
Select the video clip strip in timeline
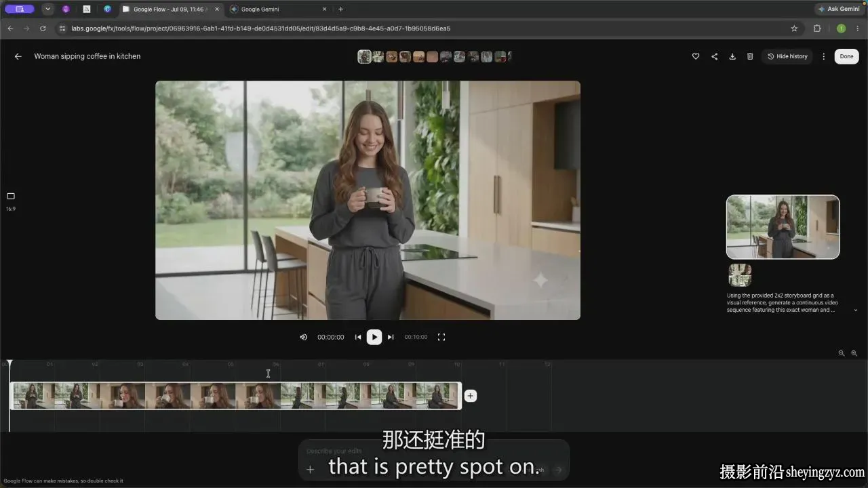[236, 396]
